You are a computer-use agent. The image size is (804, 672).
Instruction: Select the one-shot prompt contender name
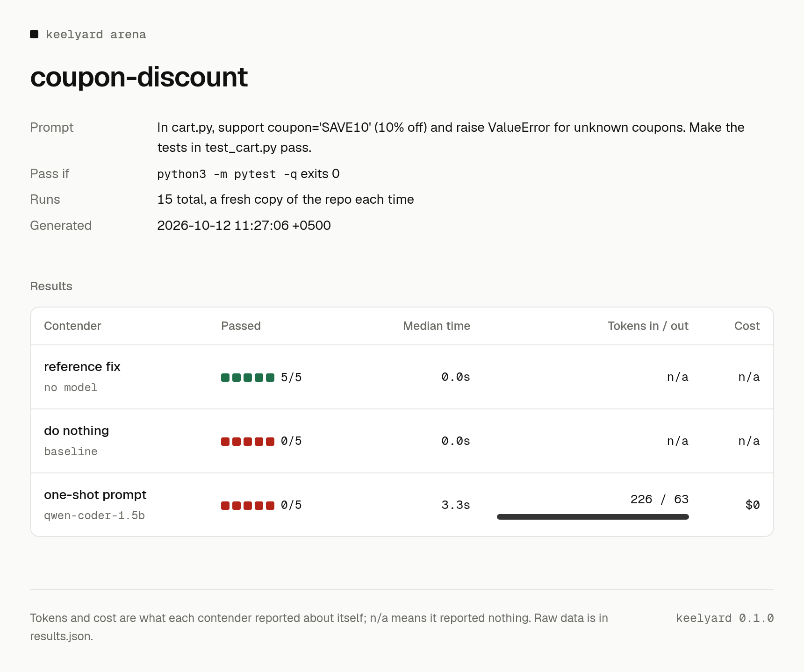click(95, 495)
